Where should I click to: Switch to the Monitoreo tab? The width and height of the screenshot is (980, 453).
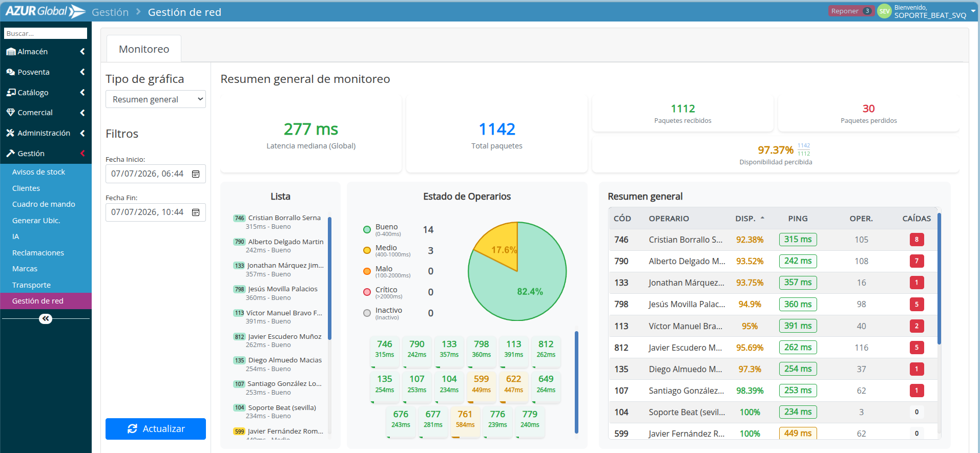pos(144,49)
